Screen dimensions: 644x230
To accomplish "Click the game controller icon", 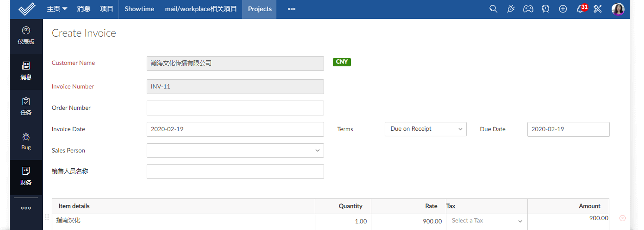I will (x=528, y=9).
